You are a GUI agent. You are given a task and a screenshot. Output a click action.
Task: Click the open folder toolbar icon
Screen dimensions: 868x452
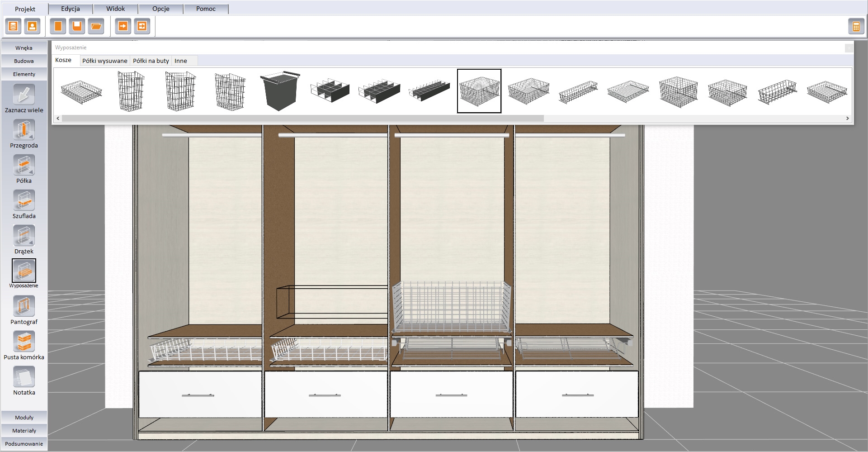96,26
